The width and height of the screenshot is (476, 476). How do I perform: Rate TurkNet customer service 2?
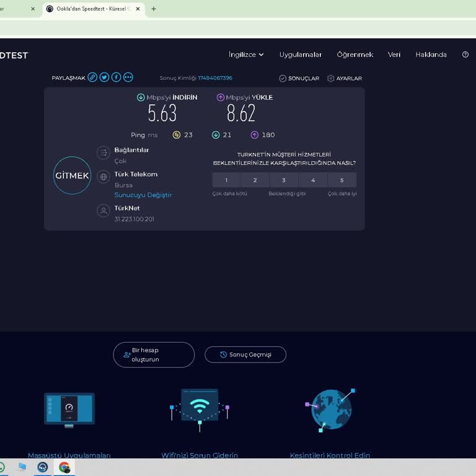point(255,180)
